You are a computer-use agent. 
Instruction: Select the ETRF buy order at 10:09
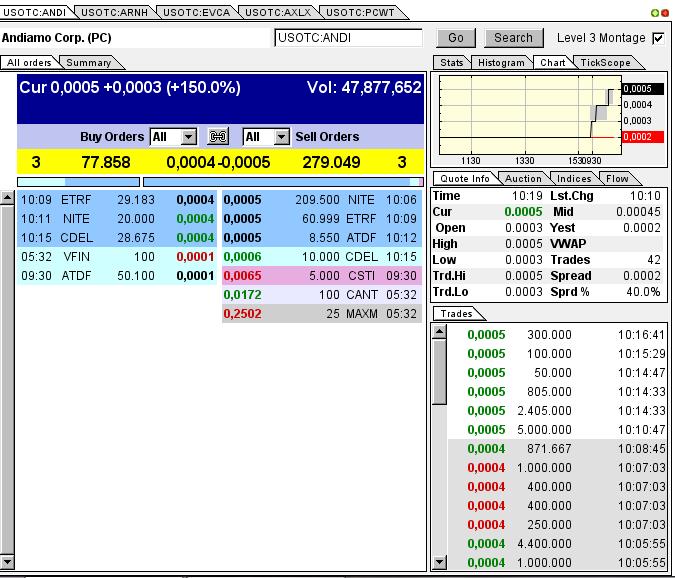(117, 200)
